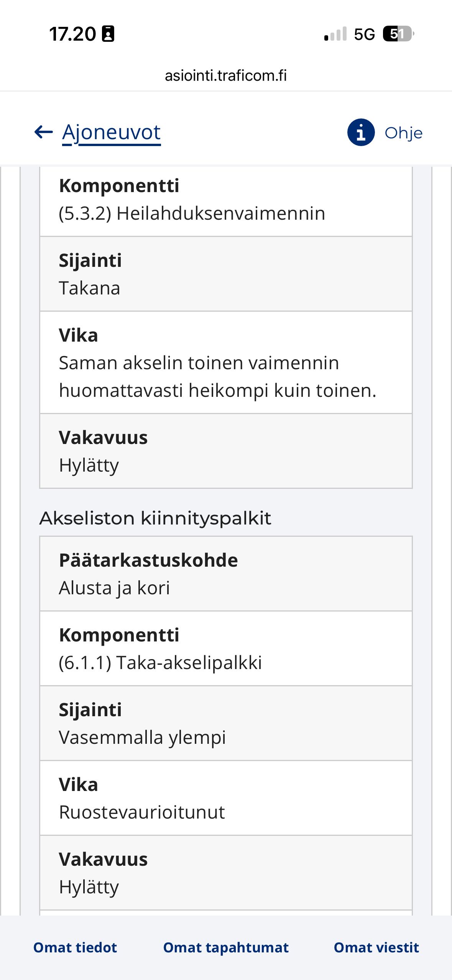Viewport: 452px width, 980px height.
Task: Open the Ohje help link
Action: 403,133
